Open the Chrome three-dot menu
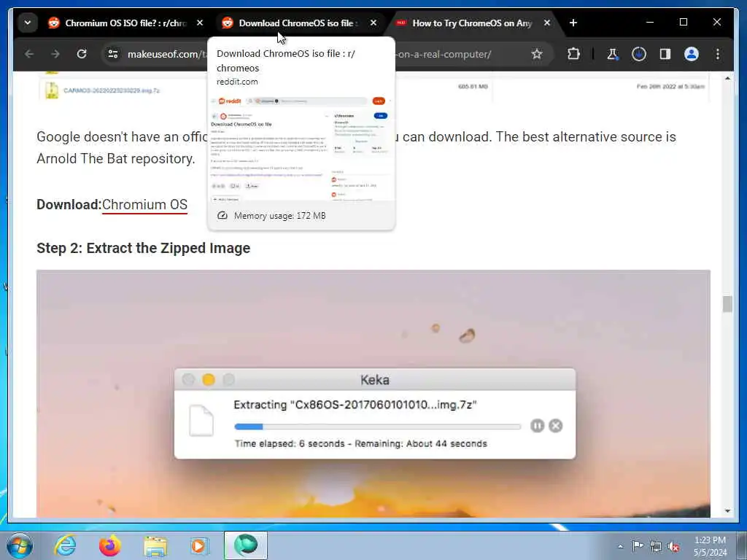This screenshot has height=560, width=747. (718, 54)
